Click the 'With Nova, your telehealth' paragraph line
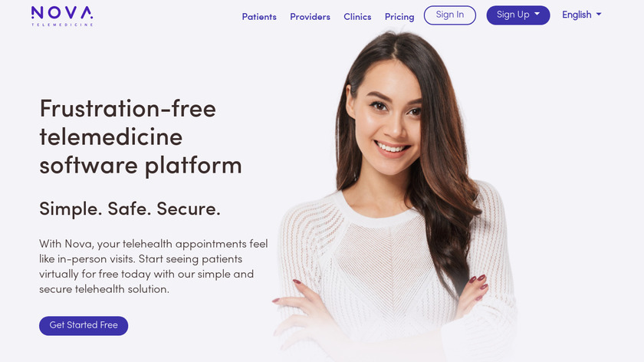The width and height of the screenshot is (644, 362). [x=153, y=244]
